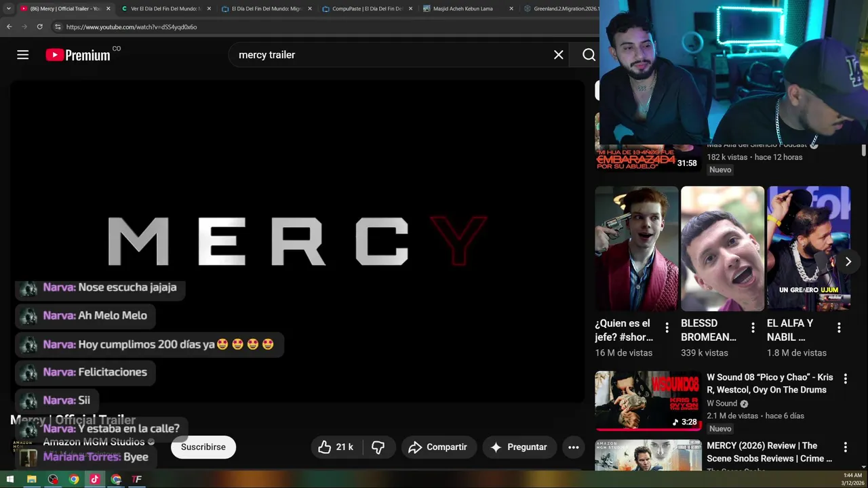868x488 pixels.
Task: Show next shorts with the right arrow
Action: [x=848, y=262]
